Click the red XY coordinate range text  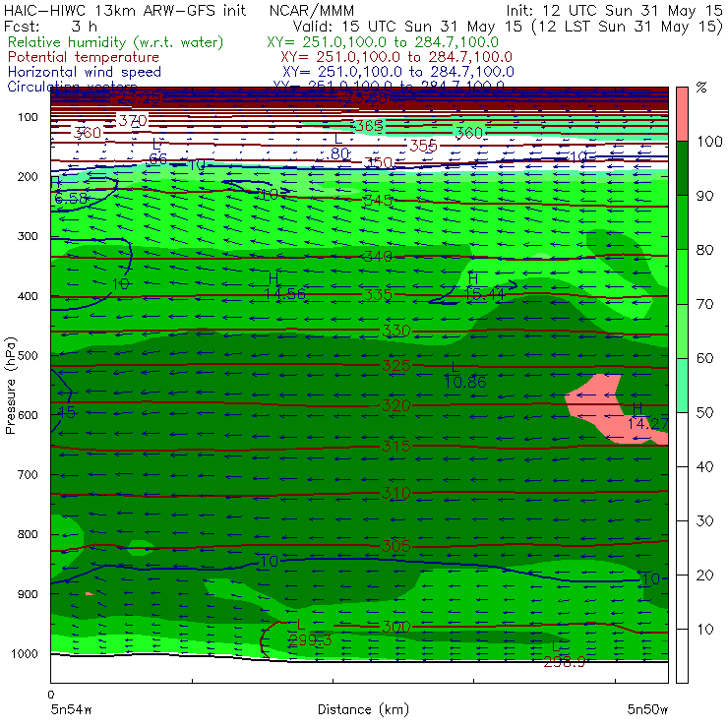[396, 57]
